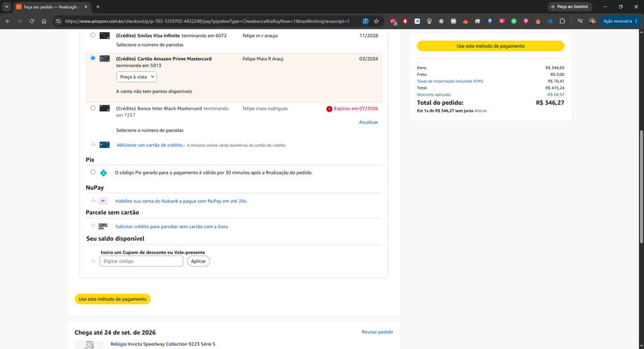
Task: Select the Banco Inter Black Mastercard radio
Action: [93, 108]
